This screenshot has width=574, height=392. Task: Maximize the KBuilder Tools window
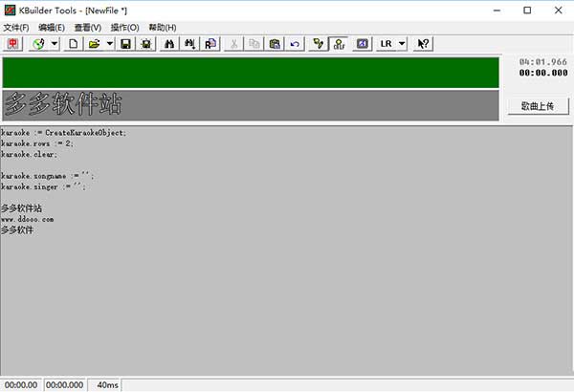[527, 11]
